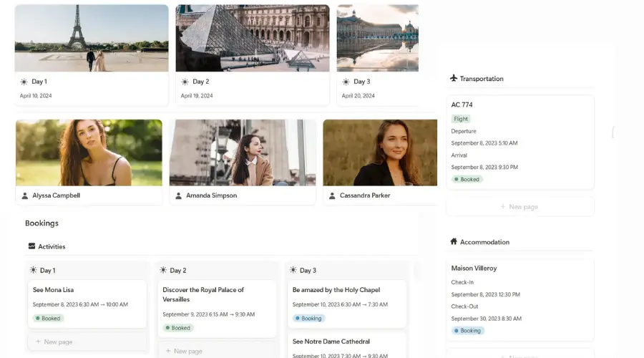This screenshot has height=358, width=644.
Task: Open the Day 1 gallery card title
Action: tap(39, 82)
